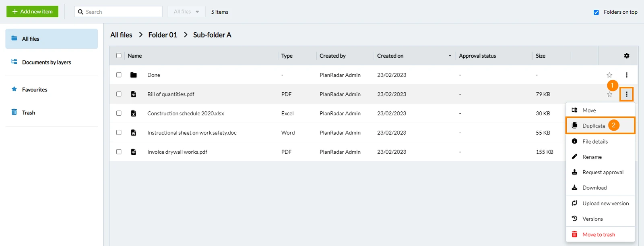Check the select-all checkbox in header
The image size is (644, 246).
pos(119,56)
